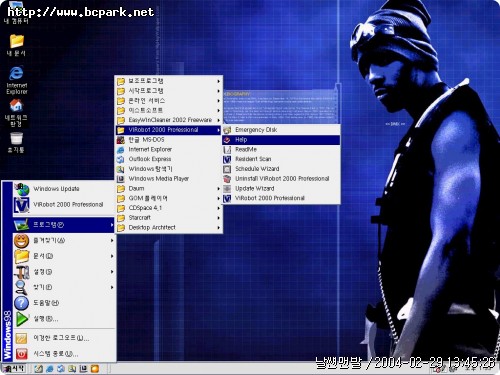Click orange icon at end of quick launch
Viewport: 500px width, 375px height.
point(95,369)
